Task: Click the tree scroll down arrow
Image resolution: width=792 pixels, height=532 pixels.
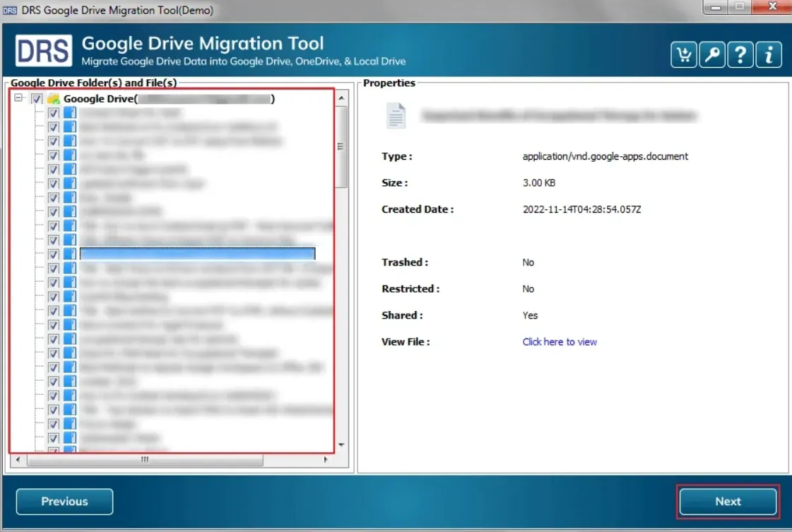Action: click(x=342, y=445)
